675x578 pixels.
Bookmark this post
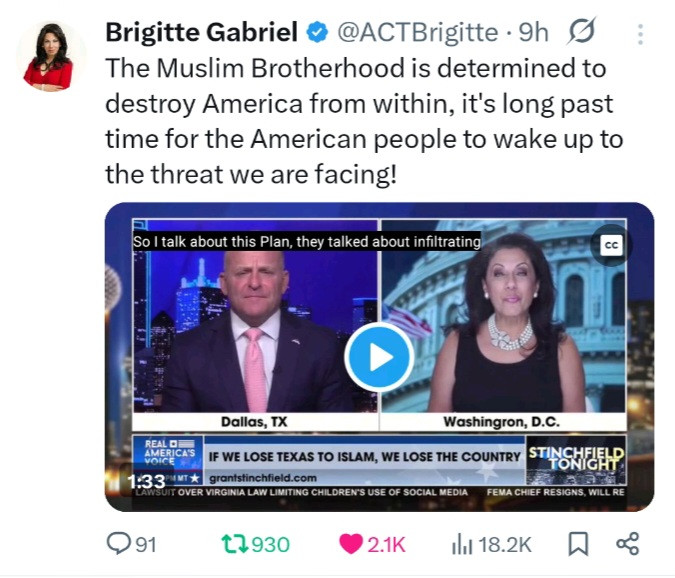(578, 544)
